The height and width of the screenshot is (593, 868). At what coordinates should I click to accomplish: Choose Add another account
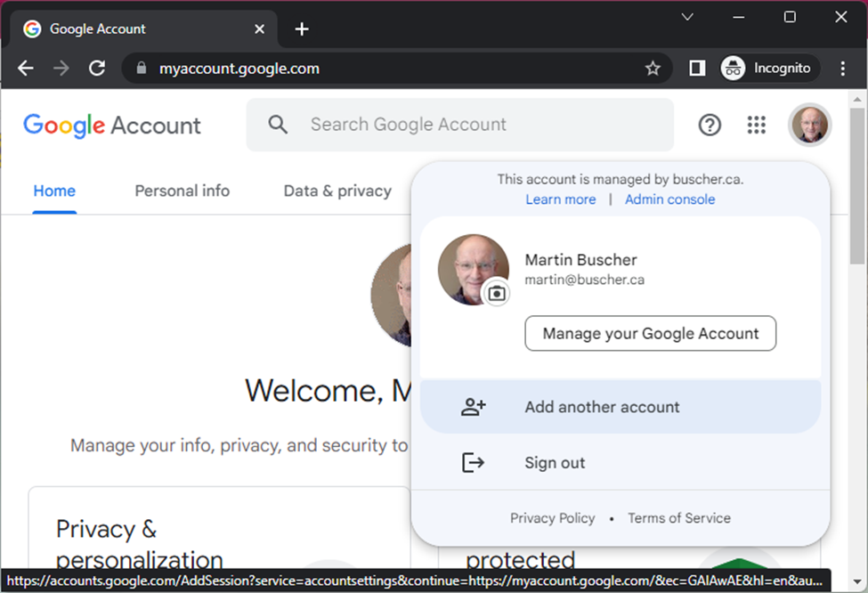pos(620,407)
